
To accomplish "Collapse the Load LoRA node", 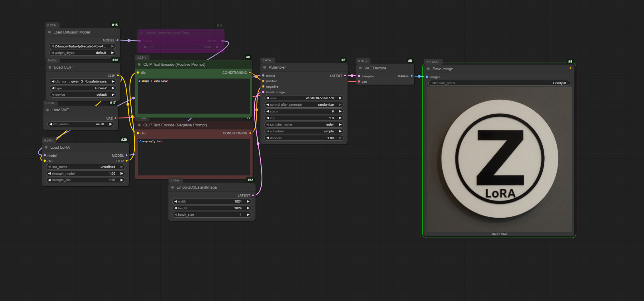I will pos(46,148).
